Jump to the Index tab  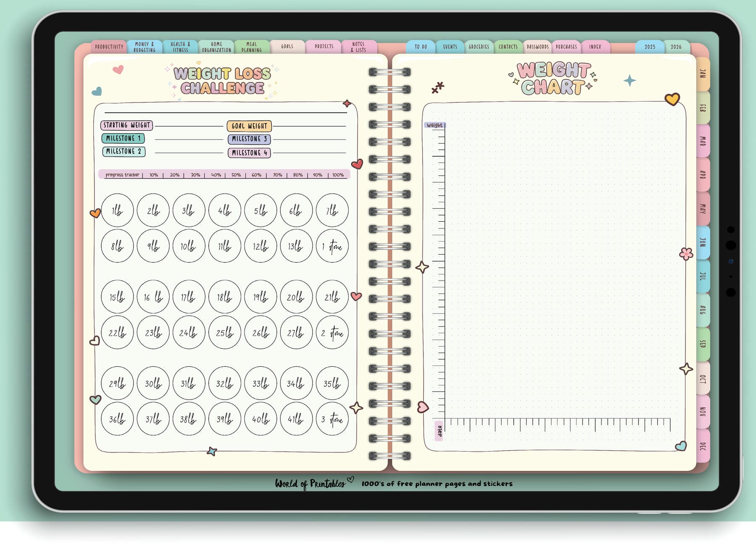[595, 47]
